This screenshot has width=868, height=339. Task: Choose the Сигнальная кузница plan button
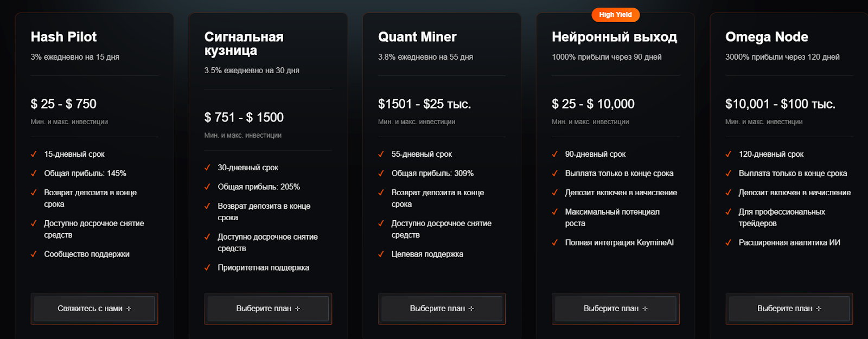(x=268, y=309)
